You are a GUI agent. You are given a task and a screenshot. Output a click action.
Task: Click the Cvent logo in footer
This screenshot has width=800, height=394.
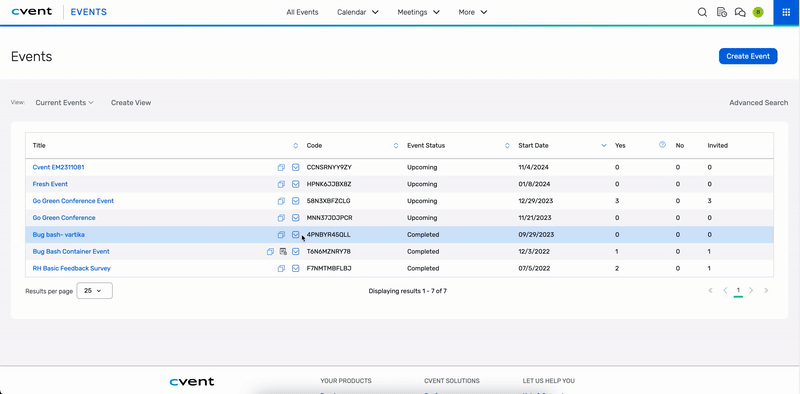192,382
